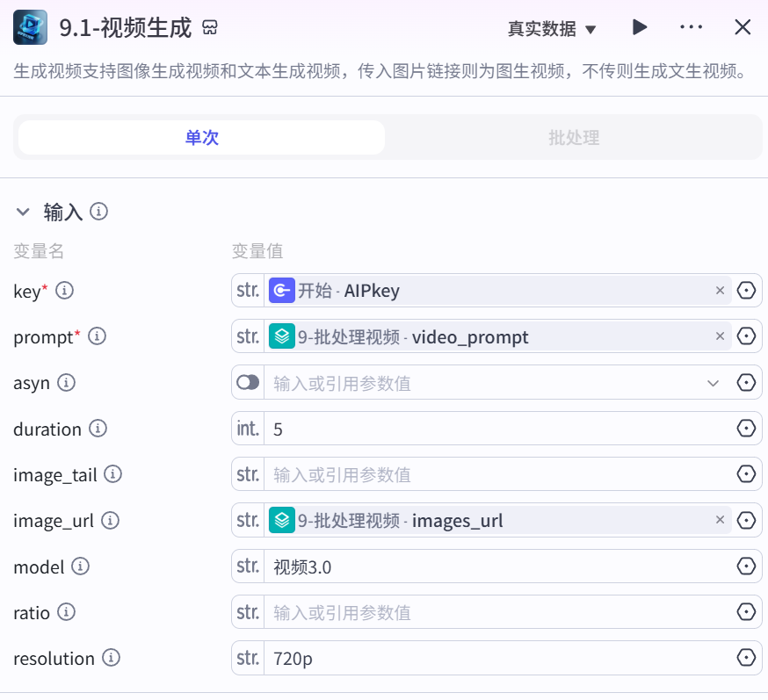Edit the model value 视频3.0
The height and width of the screenshot is (700, 768).
[498, 566]
